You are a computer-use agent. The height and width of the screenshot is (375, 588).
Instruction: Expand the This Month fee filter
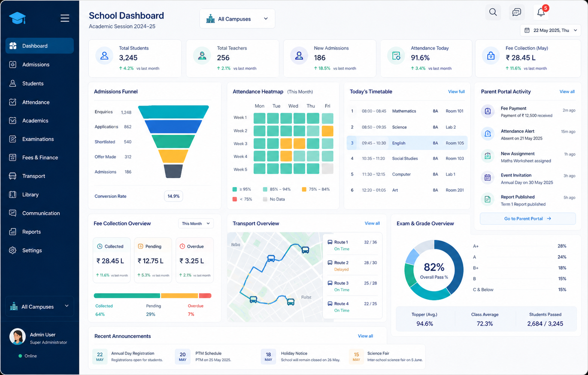pyautogui.click(x=196, y=223)
